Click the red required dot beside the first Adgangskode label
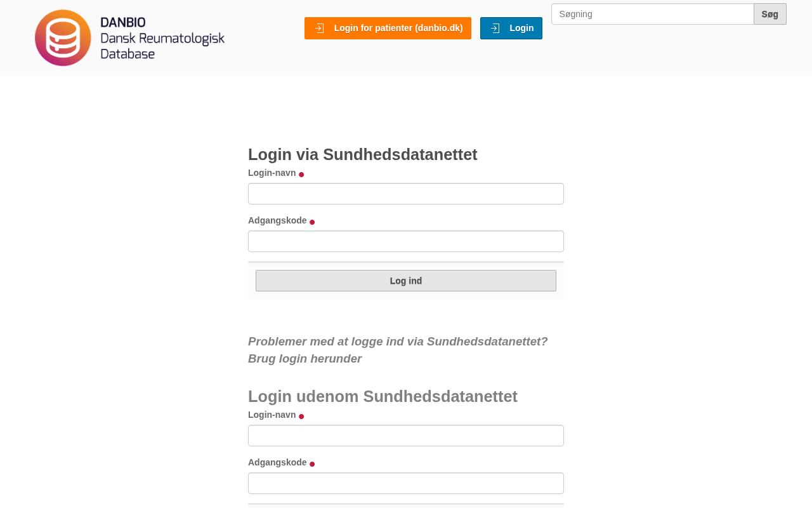The image size is (812, 508). pyautogui.click(x=312, y=222)
